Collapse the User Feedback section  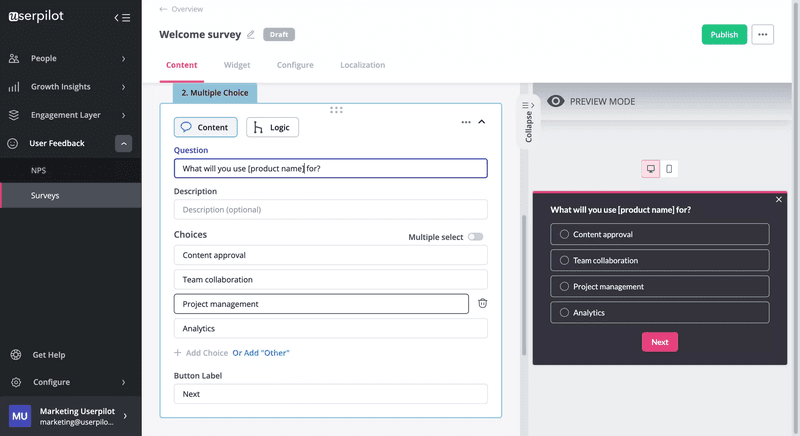click(x=123, y=144)
